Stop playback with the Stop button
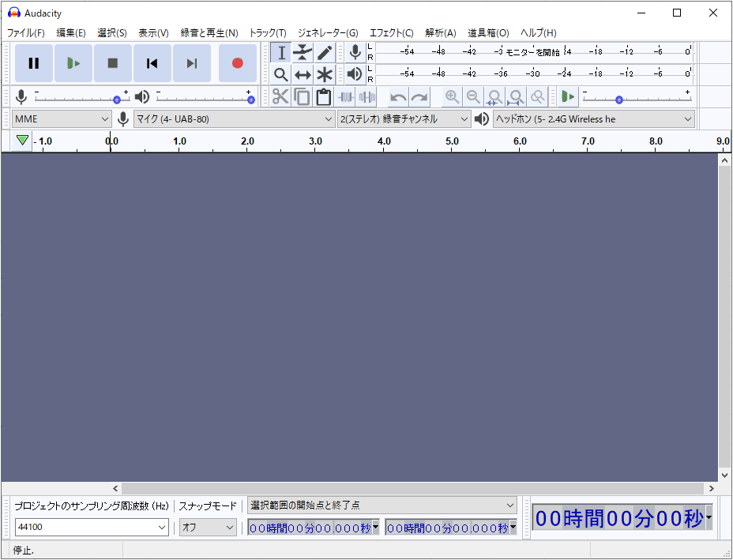 113,63
